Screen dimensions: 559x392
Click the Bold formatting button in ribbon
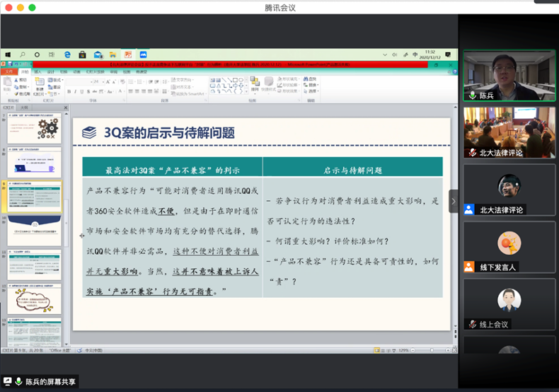pos(69,91)
